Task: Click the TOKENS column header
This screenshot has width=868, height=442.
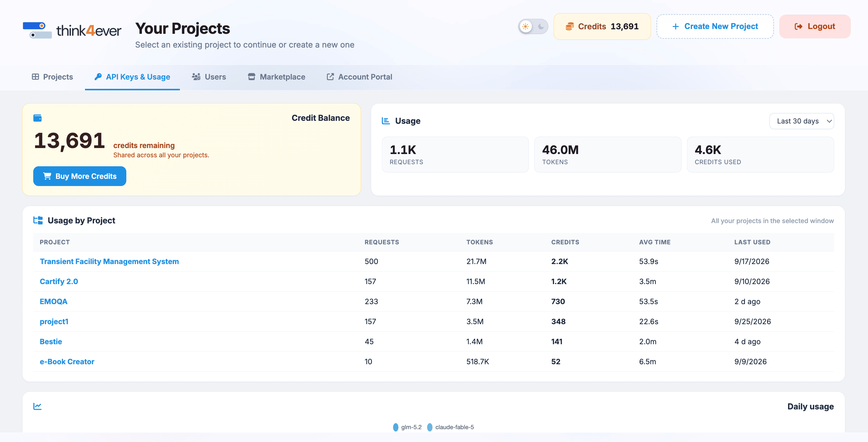Action: (479, 242)
